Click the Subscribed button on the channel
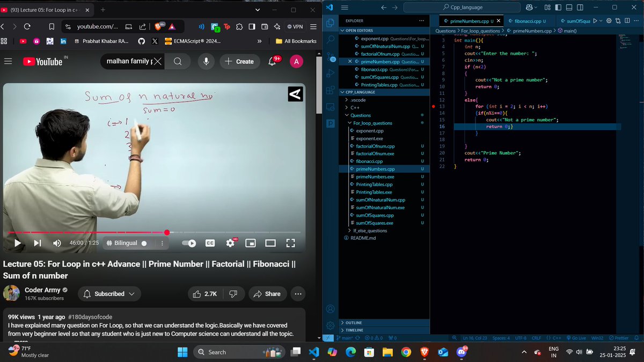The height and width of the screenshot is (362, 644). (x=109, y=294)
